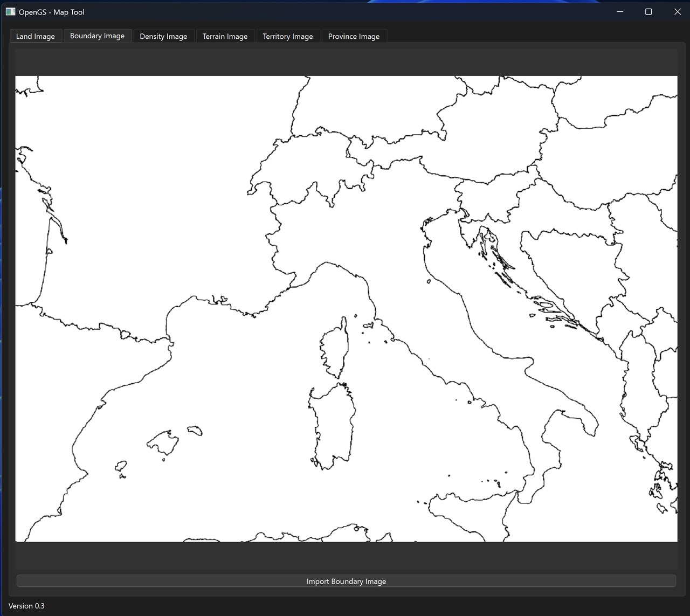Click the Import Boundary Image button
690x616 pixels.
click(x=346, y=581)
